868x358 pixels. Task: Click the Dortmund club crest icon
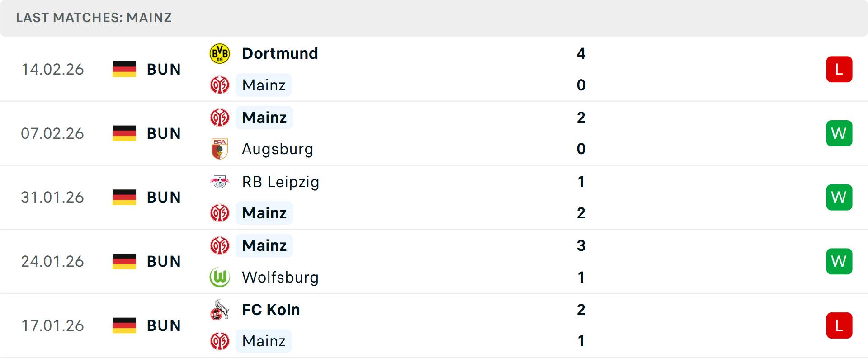pyautogui.click(x=220, y=53)
